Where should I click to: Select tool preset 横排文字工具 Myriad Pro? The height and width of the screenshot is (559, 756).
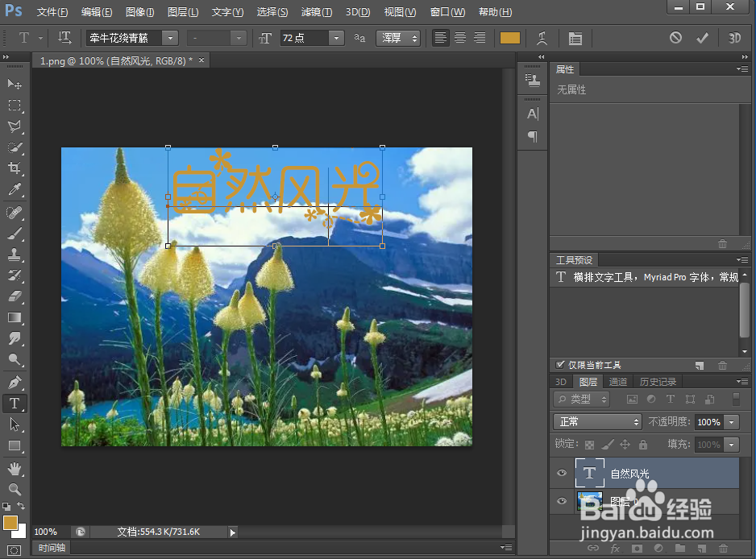(645, 277)
